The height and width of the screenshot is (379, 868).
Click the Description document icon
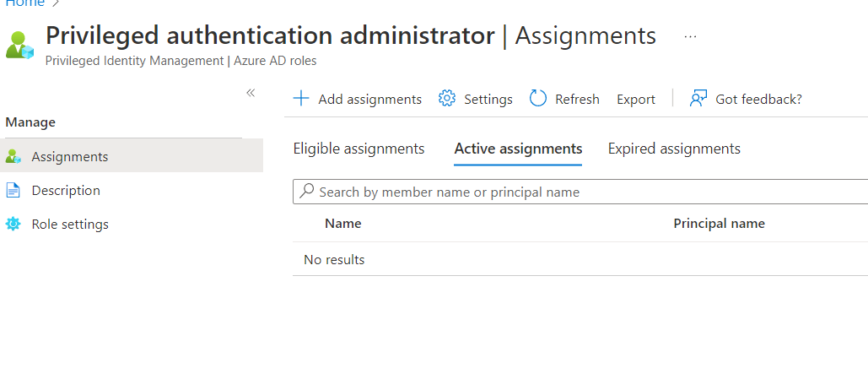[x=13, y=191]
